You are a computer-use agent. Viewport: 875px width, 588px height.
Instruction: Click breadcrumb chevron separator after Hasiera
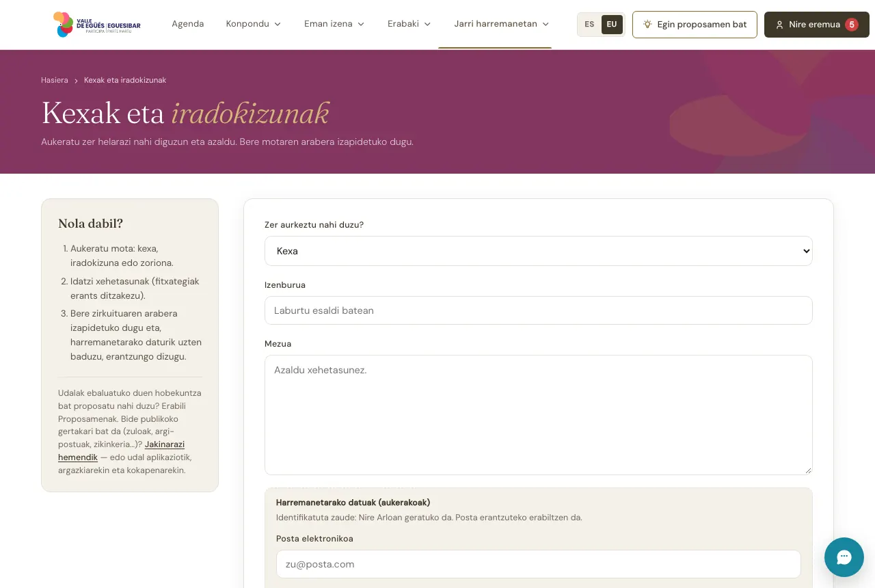pyautogui.click(x=76, y=81)
